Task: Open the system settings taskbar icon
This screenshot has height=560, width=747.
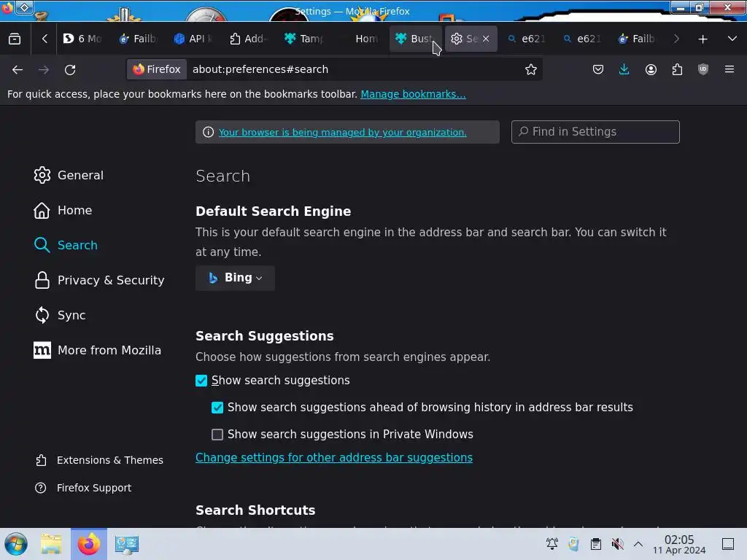Action: point(127,544)
